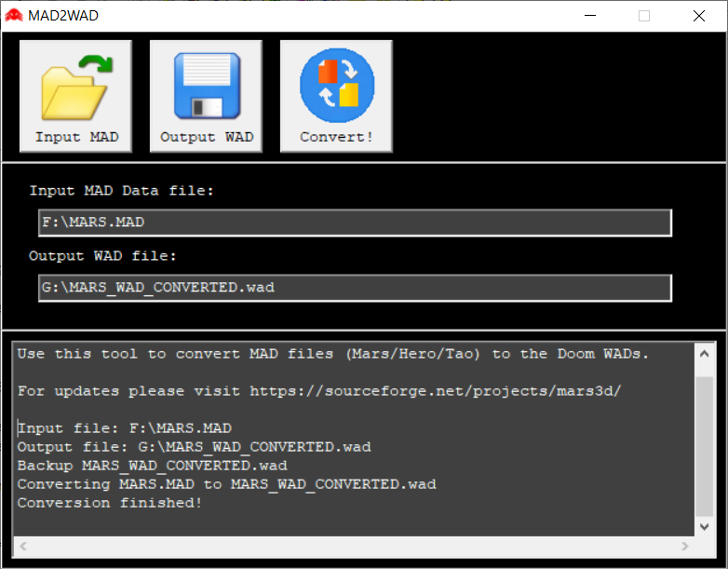The image size is (728, 569).
Task: Click the 'Conversion finished!' log line
Action: pyautogui.click(x=110, y=503)
